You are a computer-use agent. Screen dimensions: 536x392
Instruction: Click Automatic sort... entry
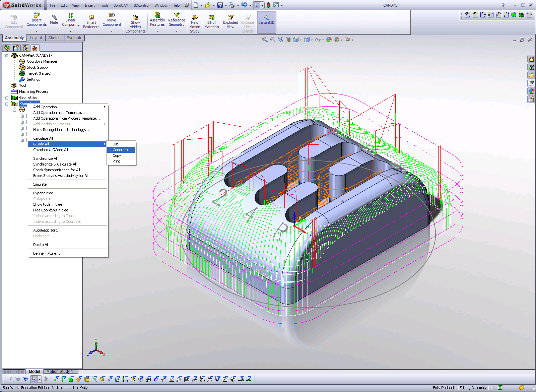tap(67, 230)
